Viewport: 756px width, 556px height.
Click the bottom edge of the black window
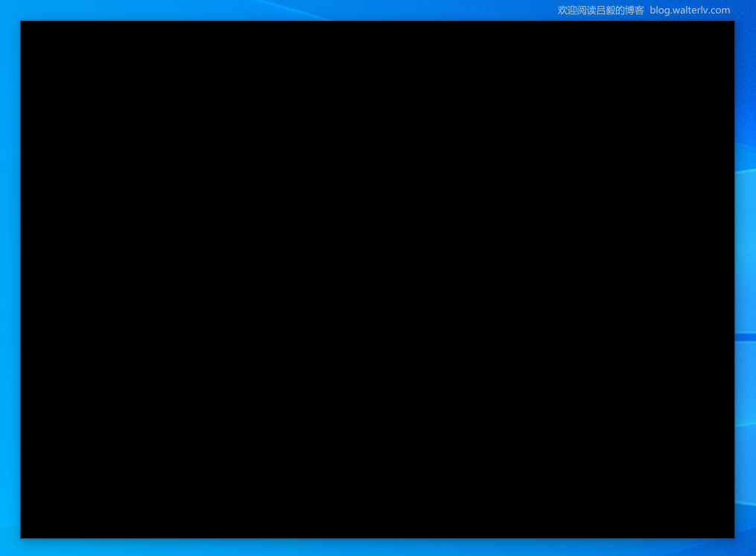point(378,536)
